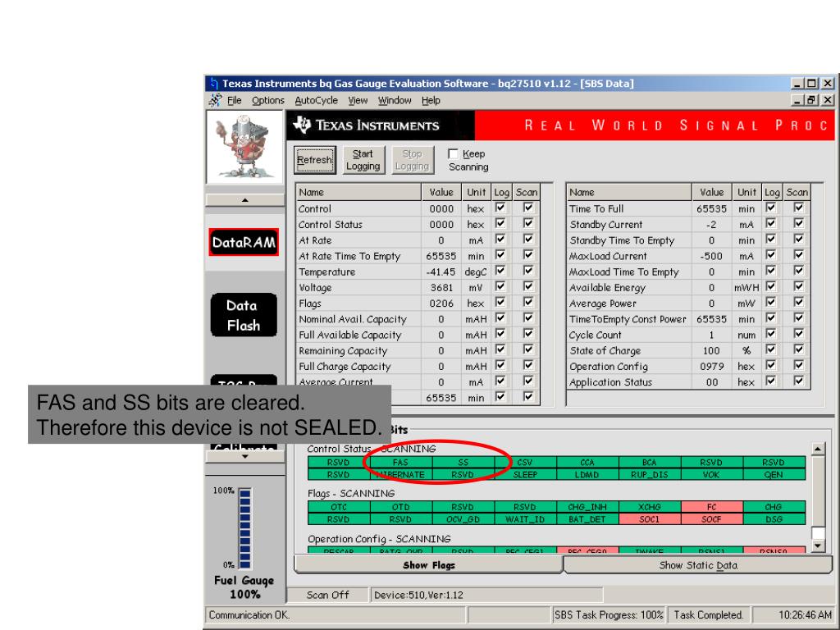
Task: Click the clock time in status bar
Action: (x=805, y=615)
